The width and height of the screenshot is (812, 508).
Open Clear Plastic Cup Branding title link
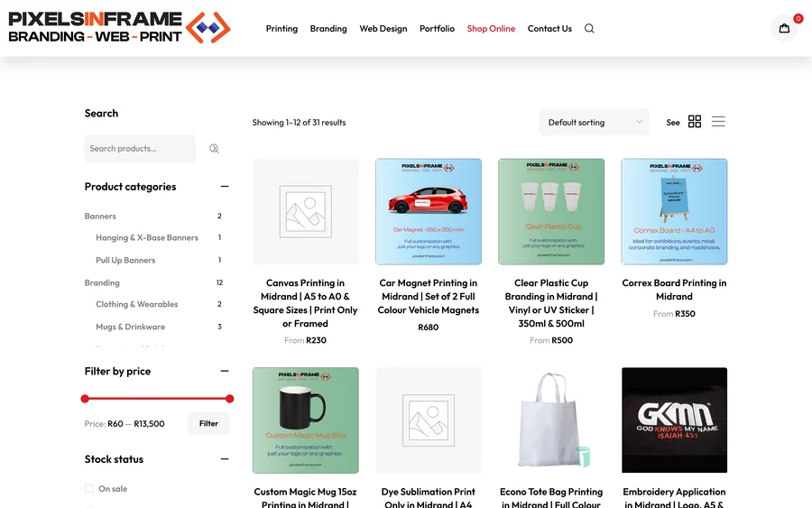[551, 303]
